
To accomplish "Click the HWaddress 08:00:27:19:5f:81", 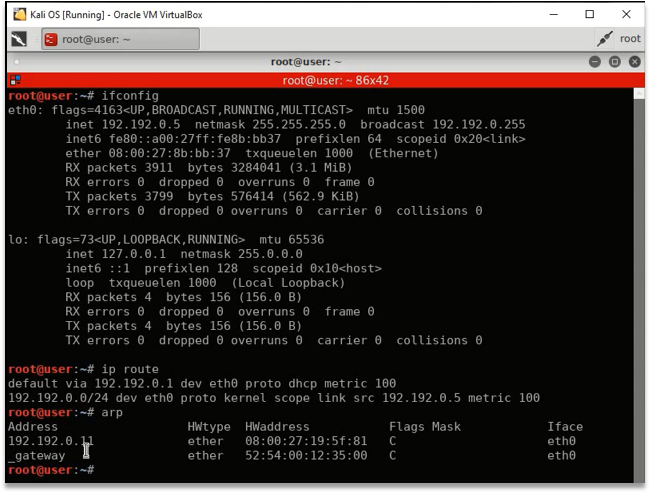I will point(306,441).
